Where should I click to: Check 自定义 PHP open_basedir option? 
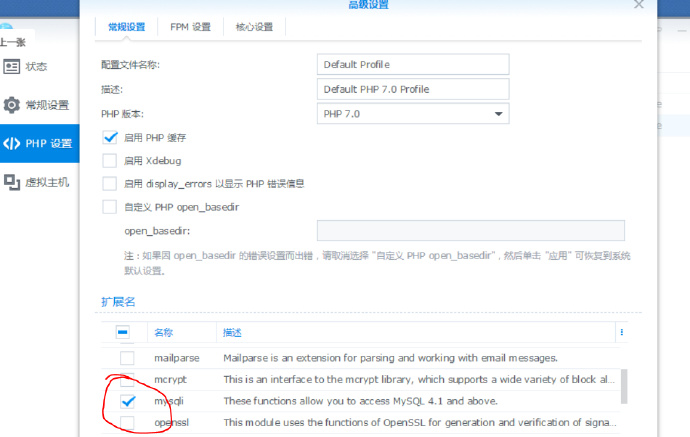pos(110,207)
